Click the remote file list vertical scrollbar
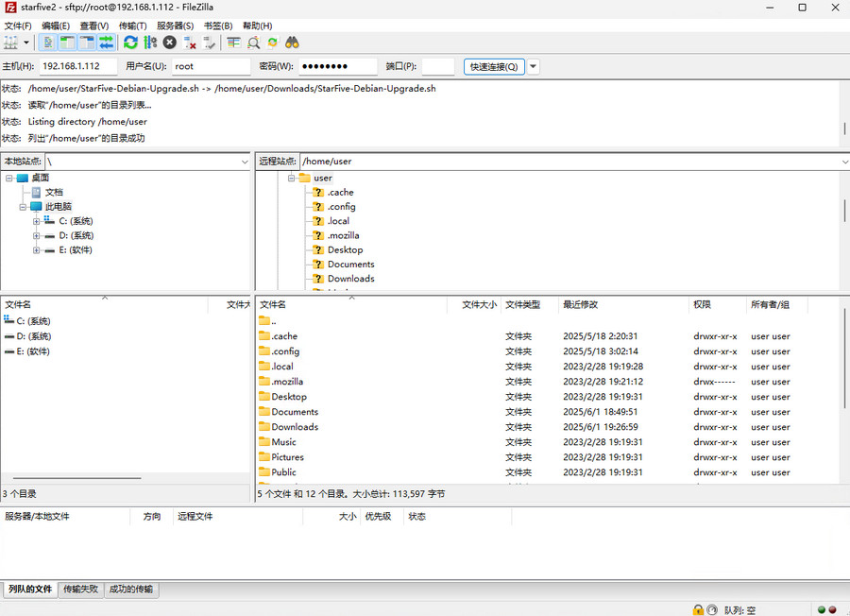The width and height of the screenshot is (850, 616). pyautogui.click(x=845, y=359)
